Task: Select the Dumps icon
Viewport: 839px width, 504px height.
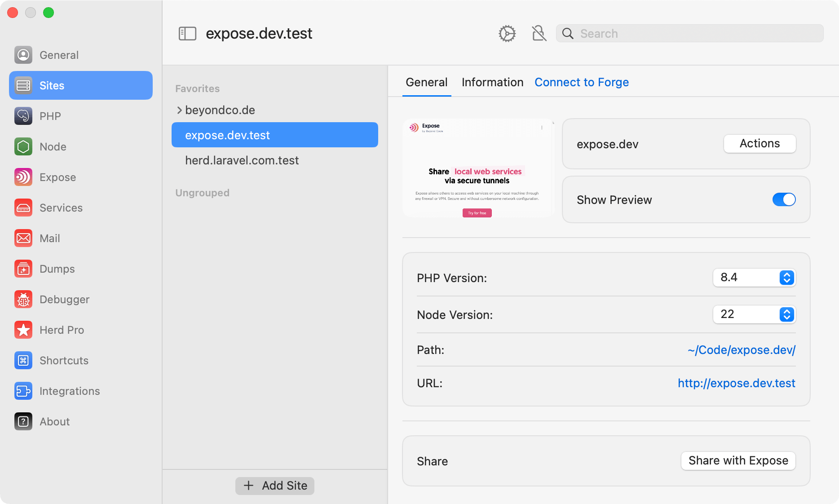Action: pos(23,269)
